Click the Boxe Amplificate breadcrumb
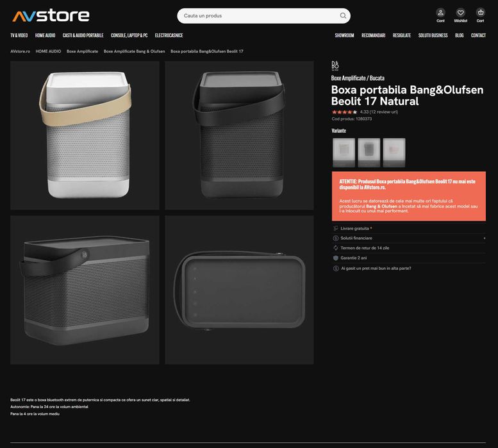 click(x=82, y=51)
